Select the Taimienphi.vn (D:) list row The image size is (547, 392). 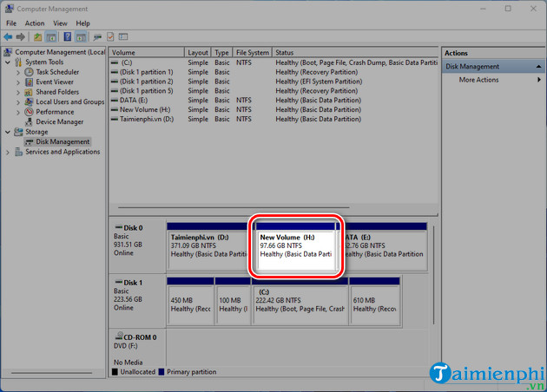273,119
